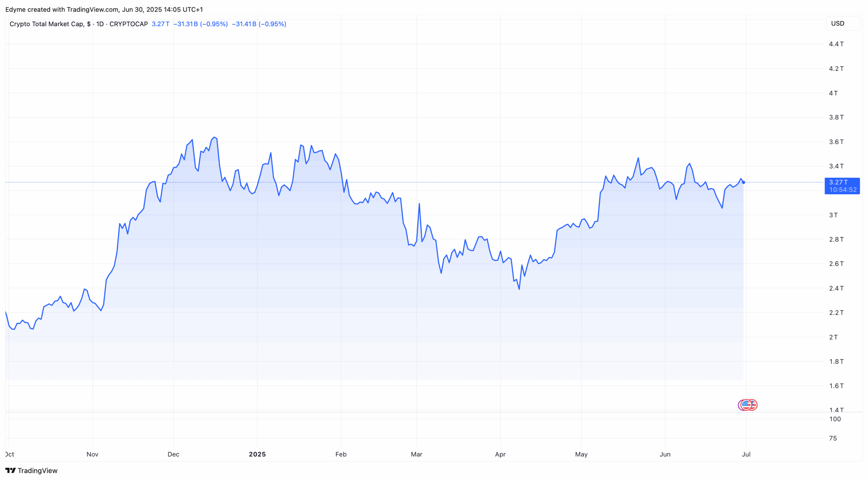Click the −31.41 B (−0.95%) change value

[259, 24]
